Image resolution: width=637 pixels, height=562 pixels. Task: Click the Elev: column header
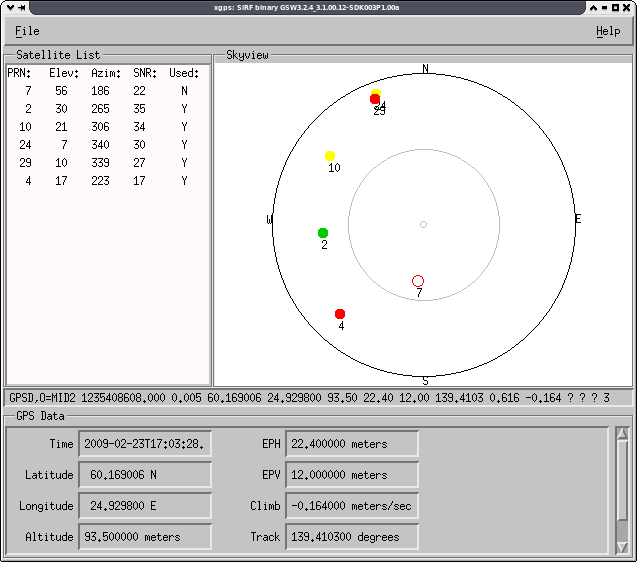pos(64,73)
